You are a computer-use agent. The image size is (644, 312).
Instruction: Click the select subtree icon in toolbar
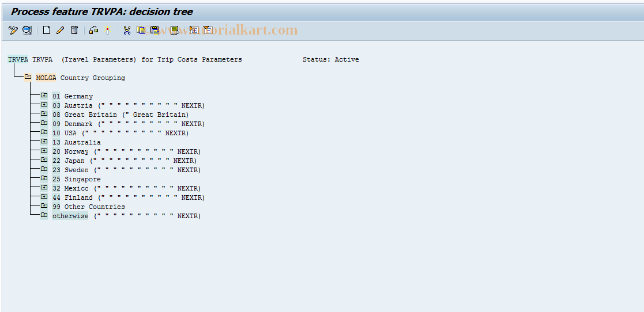click(175, 30)
